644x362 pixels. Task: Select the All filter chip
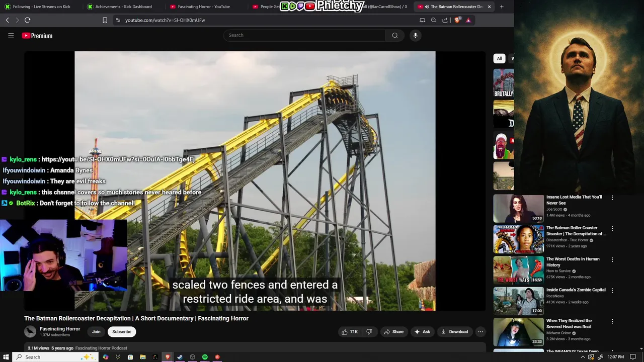coord(499,58)
